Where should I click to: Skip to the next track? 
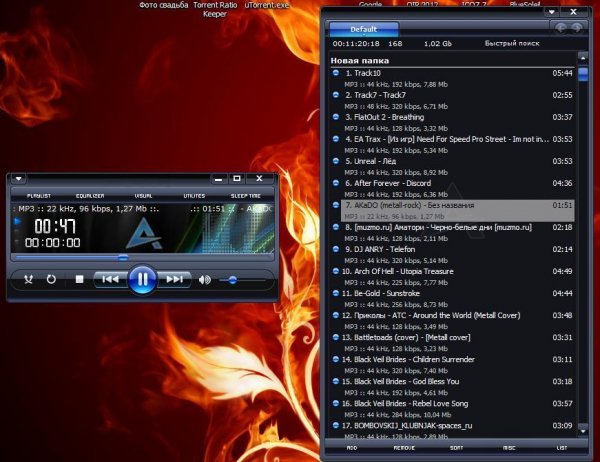174,279
